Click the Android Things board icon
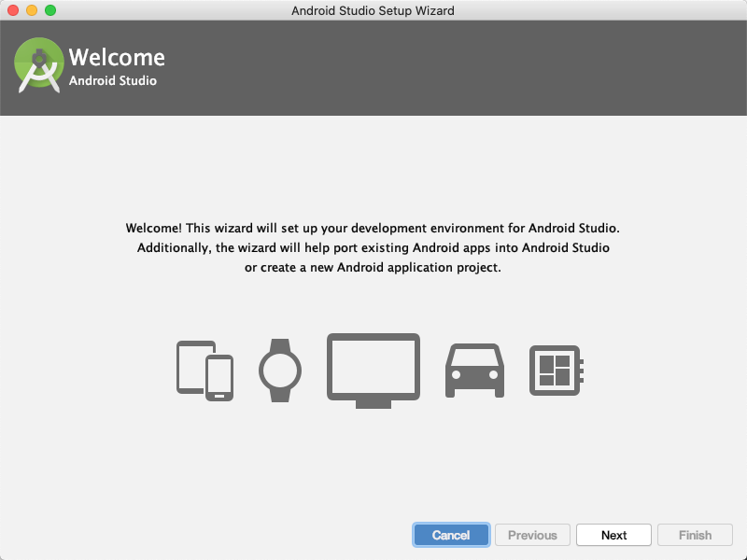This screenshot has height=560, width=747. pos(557,371)
